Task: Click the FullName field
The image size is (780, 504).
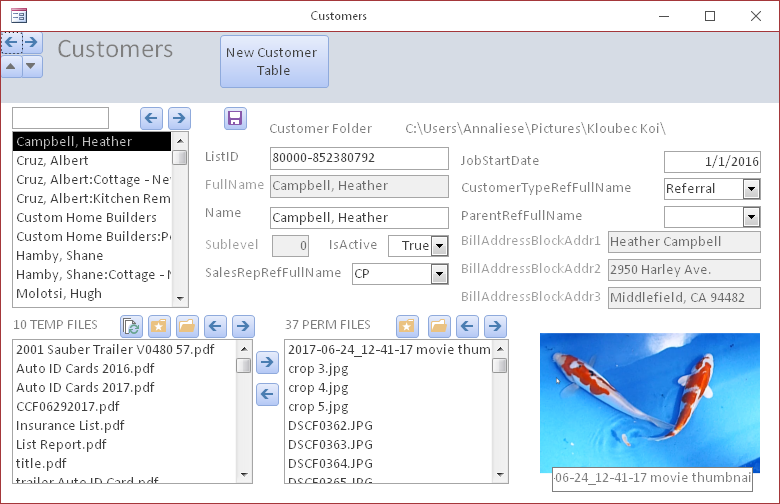Action: point(359,186)
